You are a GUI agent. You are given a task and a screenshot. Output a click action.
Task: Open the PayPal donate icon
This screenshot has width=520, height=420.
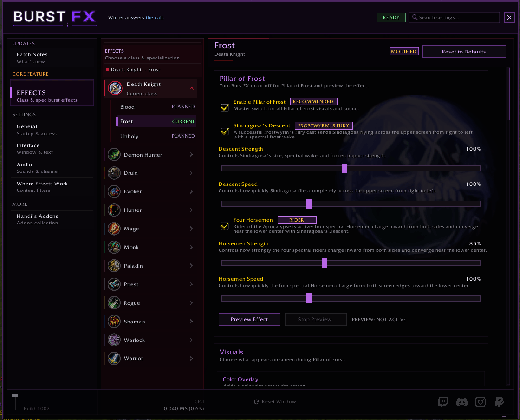(x=499, y=402)
